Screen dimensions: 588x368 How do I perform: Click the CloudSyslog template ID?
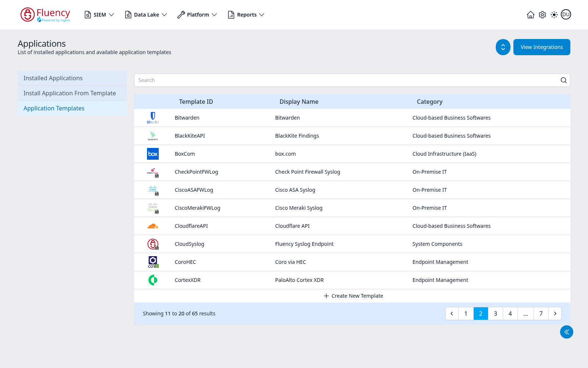[x=189, y=244]
